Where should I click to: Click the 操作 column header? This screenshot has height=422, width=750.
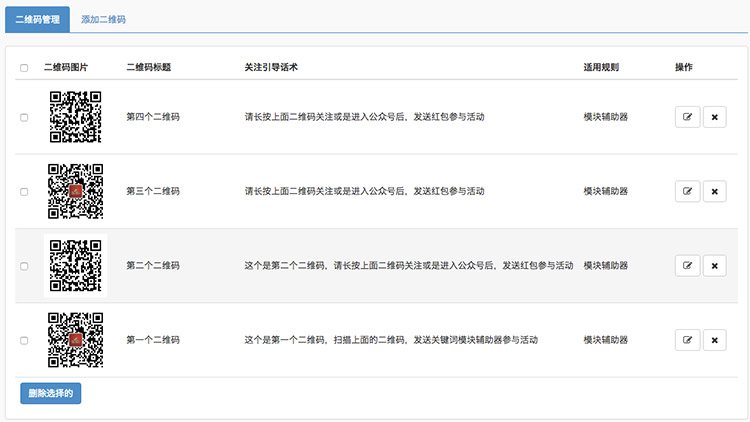(x=684, y=67)
